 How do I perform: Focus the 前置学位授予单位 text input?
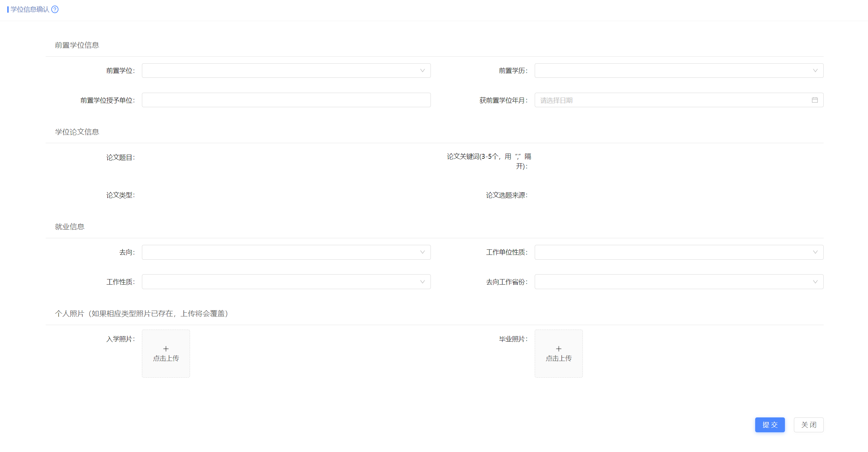[286, 100]
